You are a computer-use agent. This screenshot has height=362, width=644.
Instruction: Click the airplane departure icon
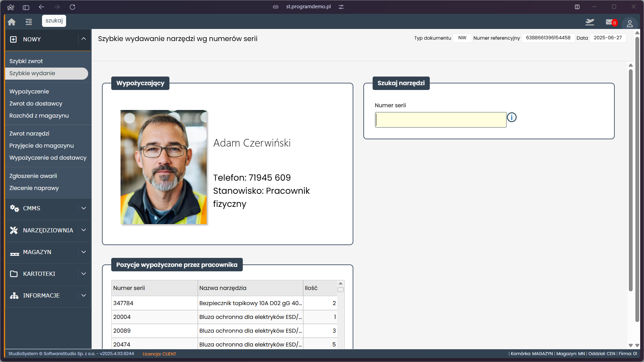coord(590,22)
